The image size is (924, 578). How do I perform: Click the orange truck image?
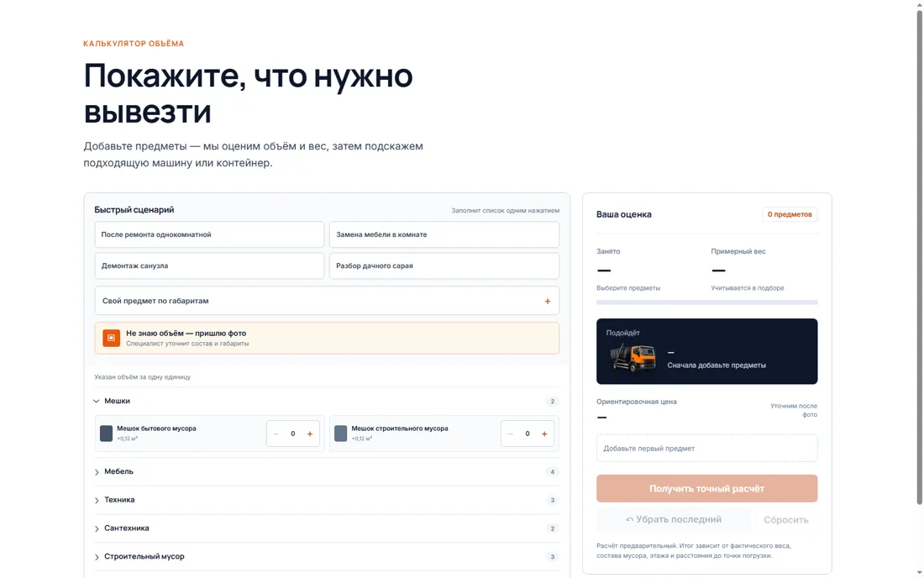(x=633, y=358)
